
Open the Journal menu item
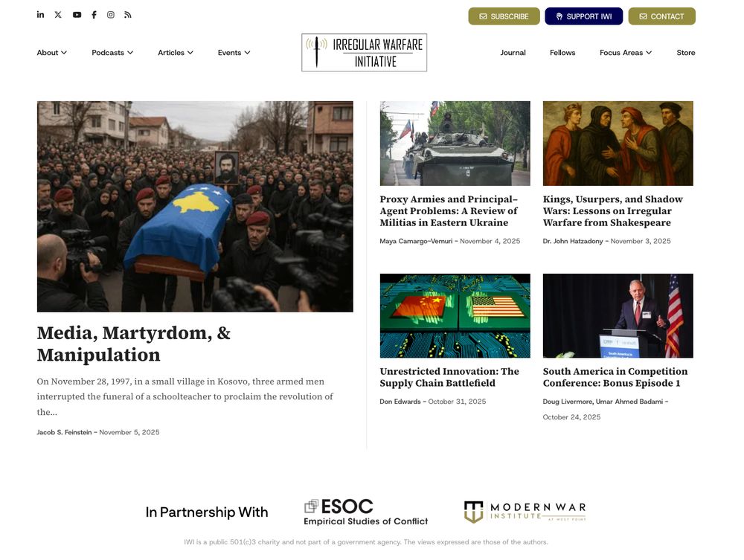513,53
